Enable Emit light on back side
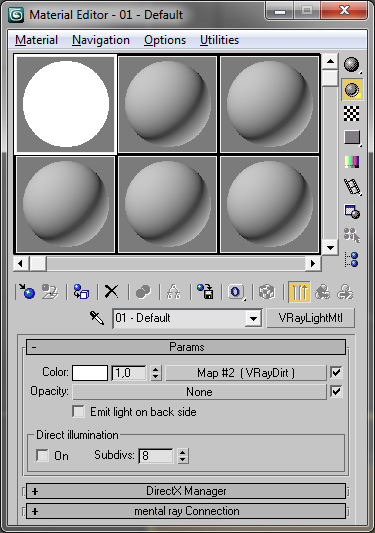 [79, 412]
